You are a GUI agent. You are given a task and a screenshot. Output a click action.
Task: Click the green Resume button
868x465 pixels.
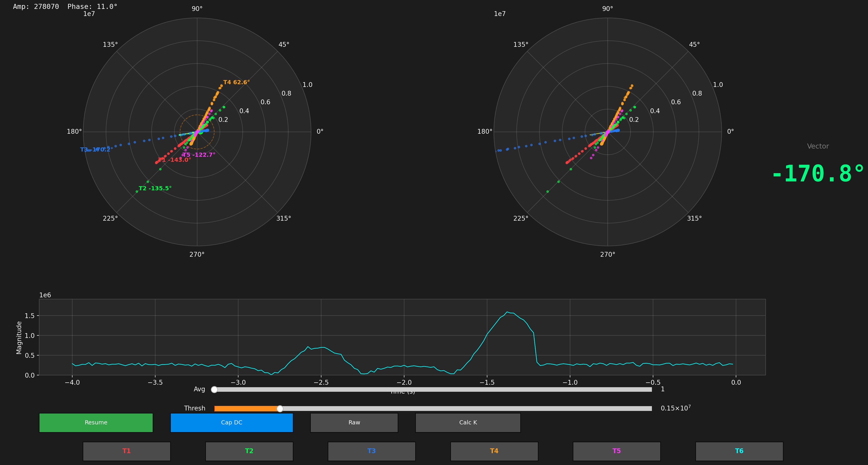point(96,423)
